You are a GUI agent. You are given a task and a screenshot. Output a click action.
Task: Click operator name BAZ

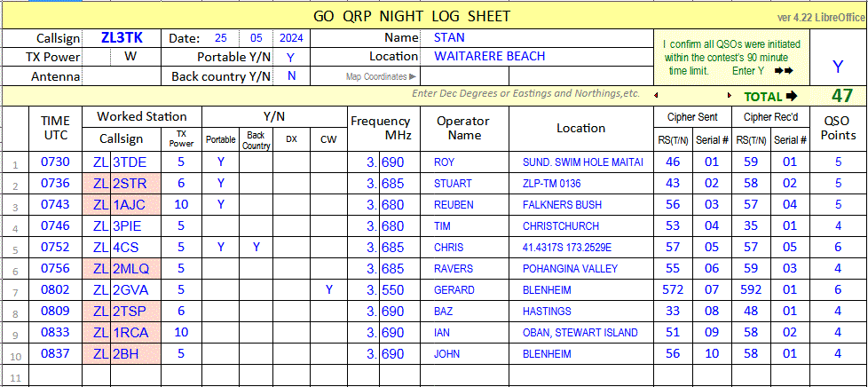pyautogui.click(x=444, y=312)
